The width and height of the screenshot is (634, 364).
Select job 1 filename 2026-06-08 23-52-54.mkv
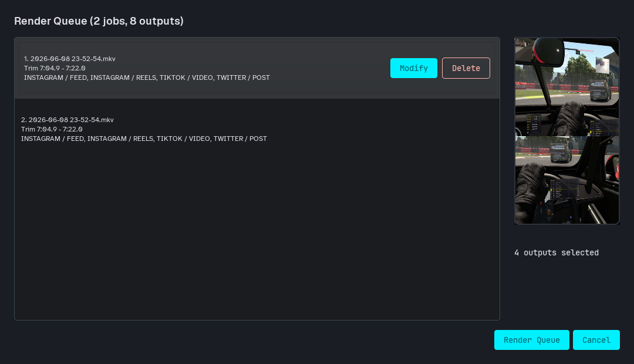click(69, 59)
